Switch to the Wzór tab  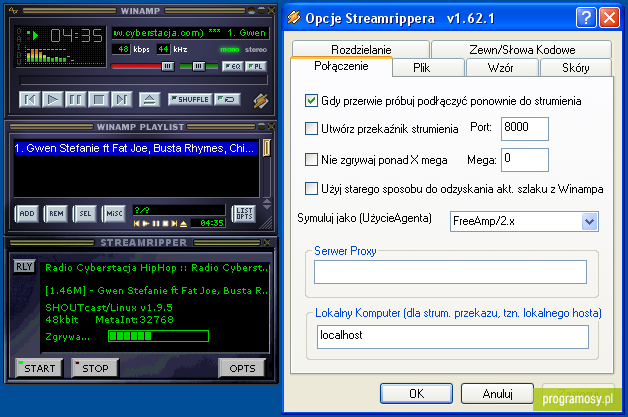pyautogui.click(x=501, y=68)
